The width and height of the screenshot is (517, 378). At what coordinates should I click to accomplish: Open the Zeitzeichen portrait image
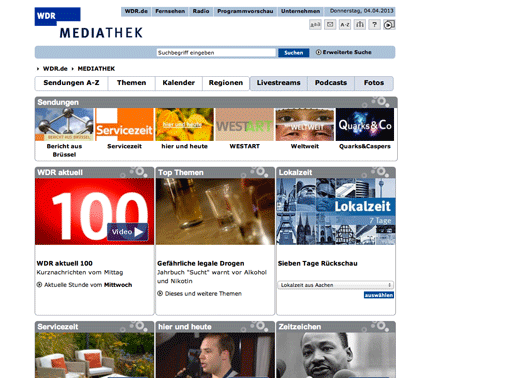coord(336,355)
